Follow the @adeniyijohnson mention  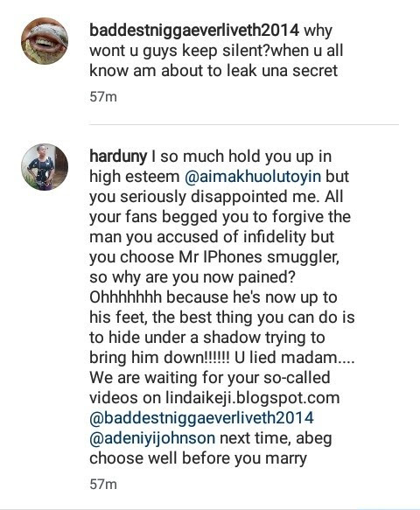(152, 438)
